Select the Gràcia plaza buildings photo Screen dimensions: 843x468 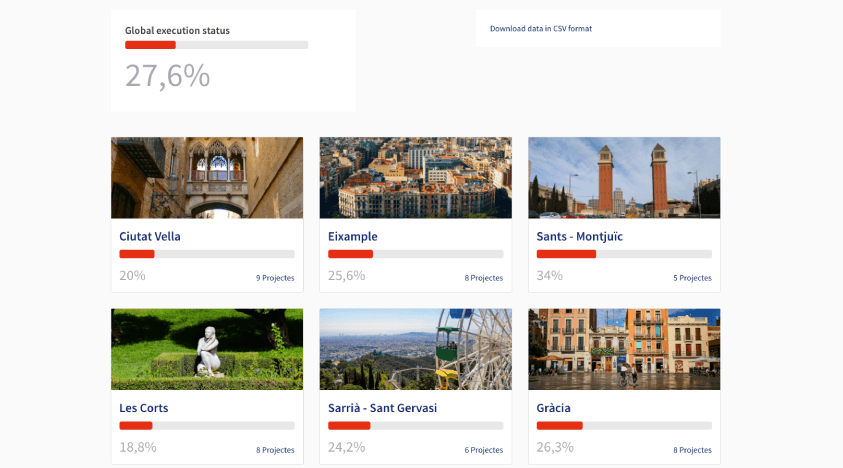click(624, 349)
